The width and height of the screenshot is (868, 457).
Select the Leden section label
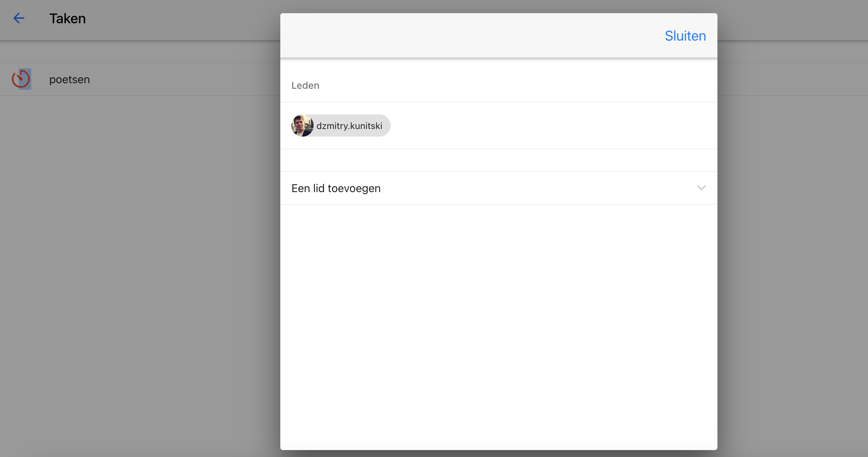pyautogui.click(x=305, y=85)
